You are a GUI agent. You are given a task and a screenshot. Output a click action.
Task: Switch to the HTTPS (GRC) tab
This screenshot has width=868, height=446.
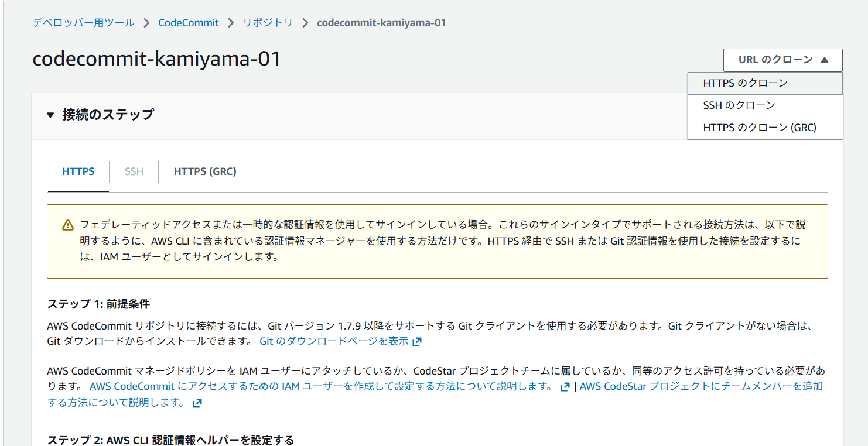(x=205, y=171)
